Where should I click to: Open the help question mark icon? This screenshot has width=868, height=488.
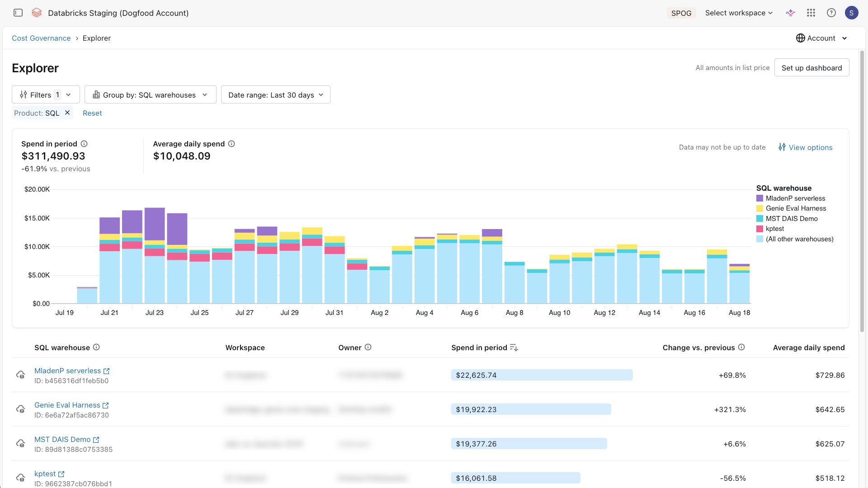831,13
